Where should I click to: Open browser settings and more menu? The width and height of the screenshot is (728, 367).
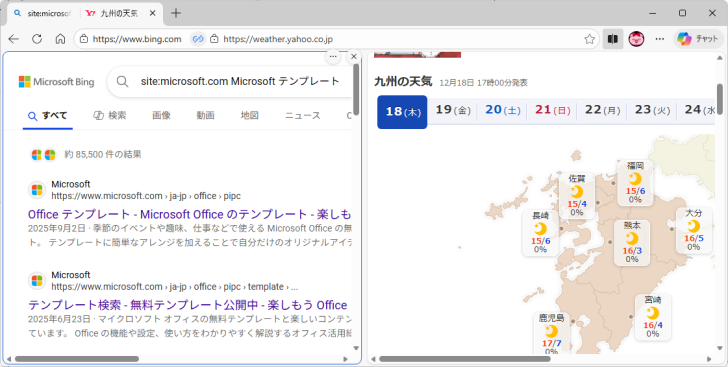coord(660,39)
